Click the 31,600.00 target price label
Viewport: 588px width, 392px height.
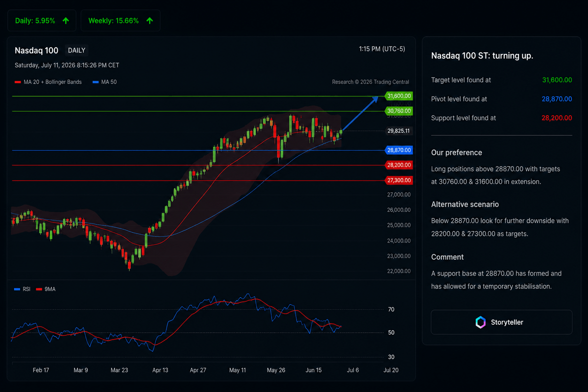(x=399, y=96)
